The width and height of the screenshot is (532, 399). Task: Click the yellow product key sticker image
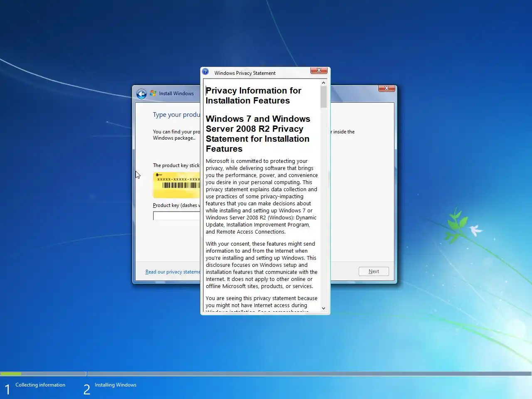tap(177, 185)
